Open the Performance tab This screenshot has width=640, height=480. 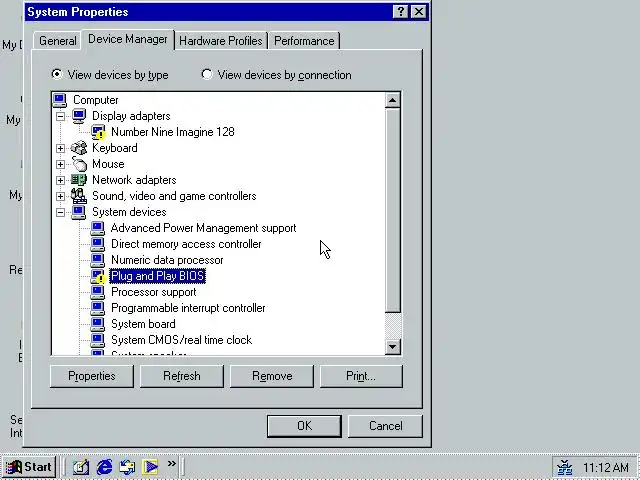[304, 41]
